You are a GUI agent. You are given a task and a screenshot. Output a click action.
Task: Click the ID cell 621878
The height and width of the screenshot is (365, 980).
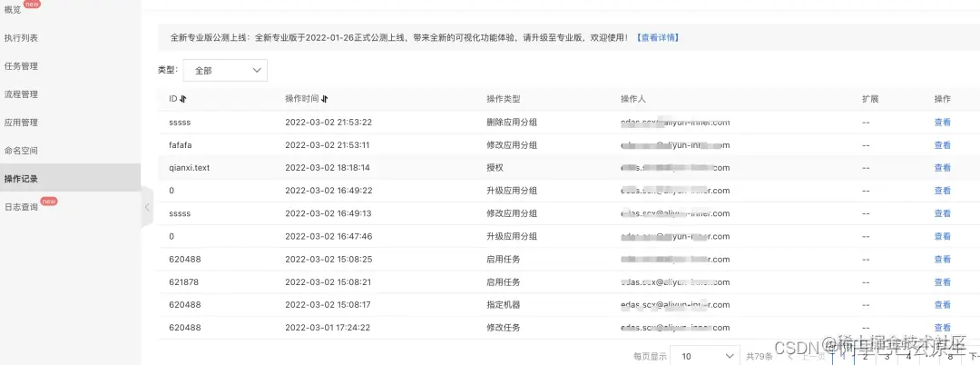[x=183, y=281]
